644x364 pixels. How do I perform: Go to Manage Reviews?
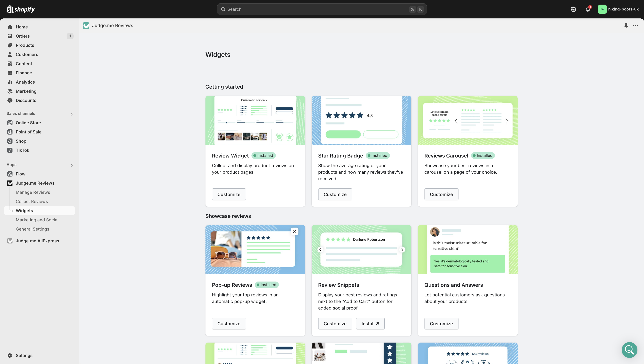point(33,192)
